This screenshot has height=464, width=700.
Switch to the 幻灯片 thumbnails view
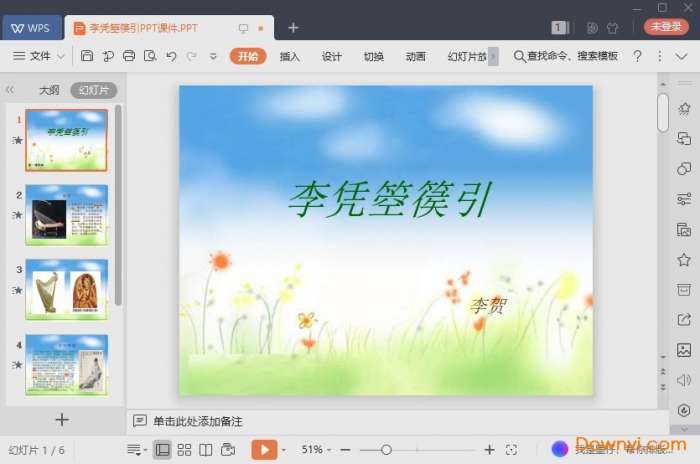(x=94, y=90)
